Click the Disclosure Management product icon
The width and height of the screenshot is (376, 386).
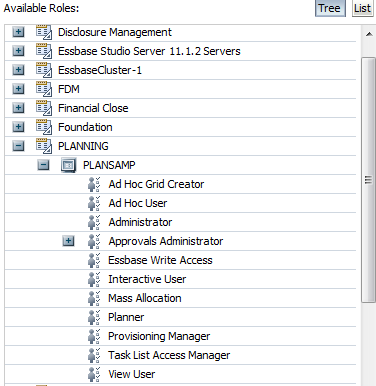44,32
